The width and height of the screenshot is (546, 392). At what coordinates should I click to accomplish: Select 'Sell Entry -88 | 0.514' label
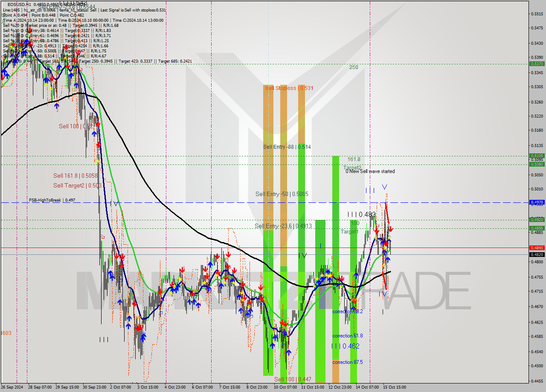[x=287, y=147]
